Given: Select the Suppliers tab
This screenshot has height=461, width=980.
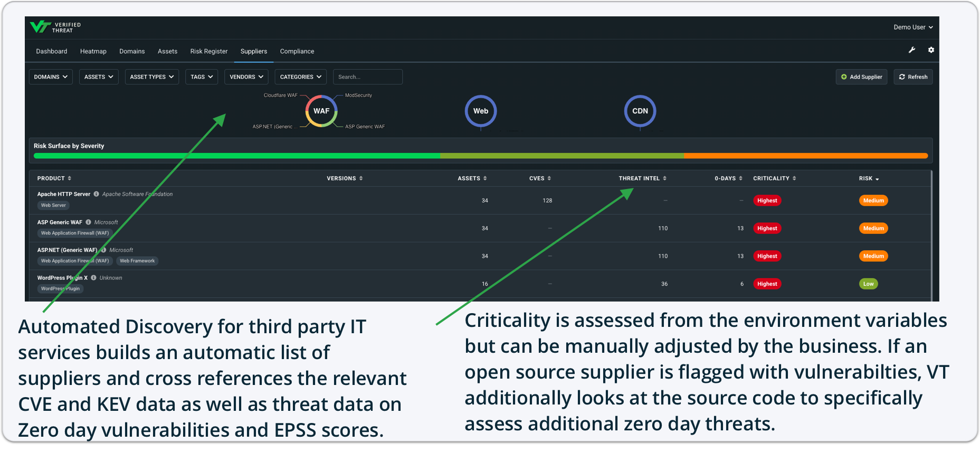Looking at the screenshot, I should 254,51.
